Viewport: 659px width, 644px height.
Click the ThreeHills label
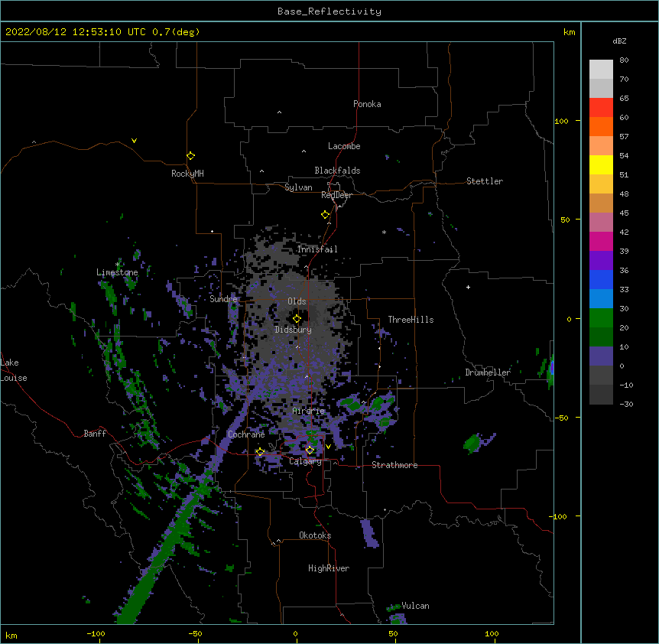(x=411, y=320)
